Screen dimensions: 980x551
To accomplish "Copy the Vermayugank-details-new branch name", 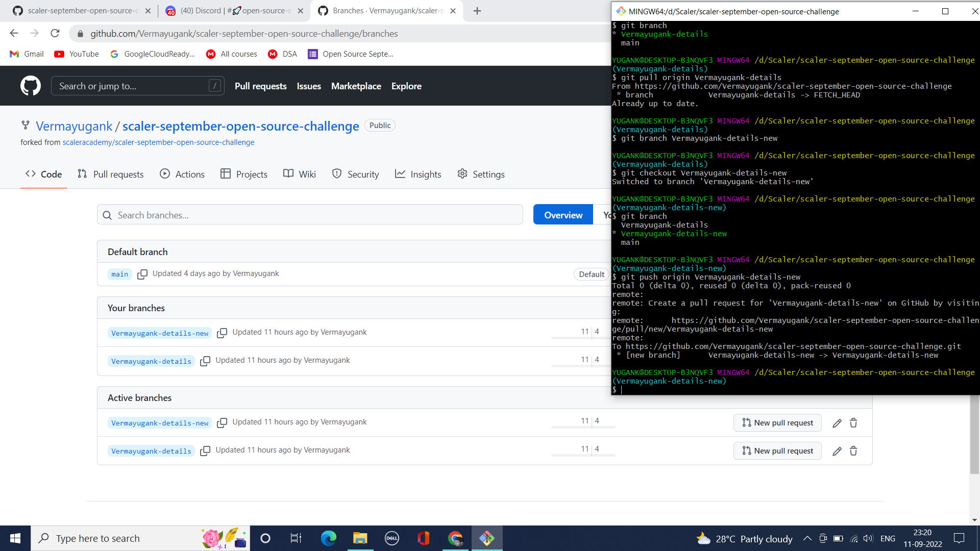I will click(223, 333).
